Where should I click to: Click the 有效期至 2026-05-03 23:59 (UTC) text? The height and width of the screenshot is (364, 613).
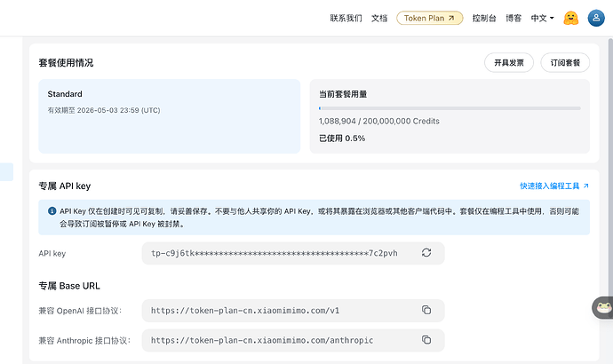pos(104,110)
